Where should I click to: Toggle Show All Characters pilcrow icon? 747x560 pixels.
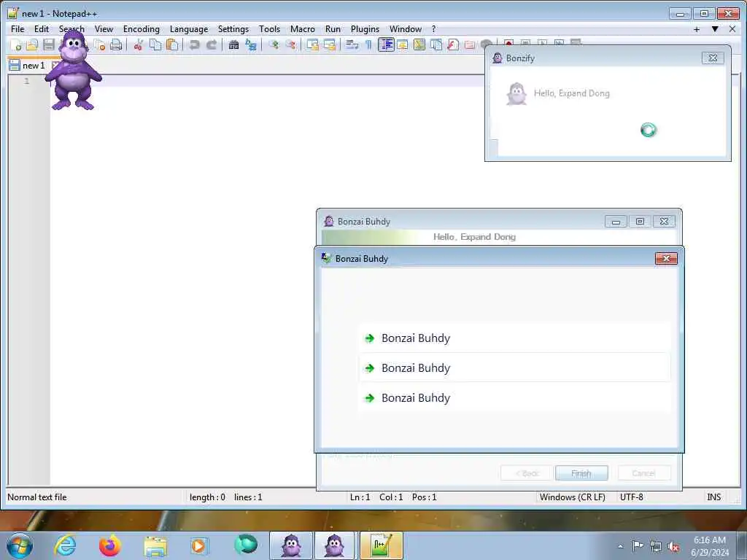(x=368, y=44)
